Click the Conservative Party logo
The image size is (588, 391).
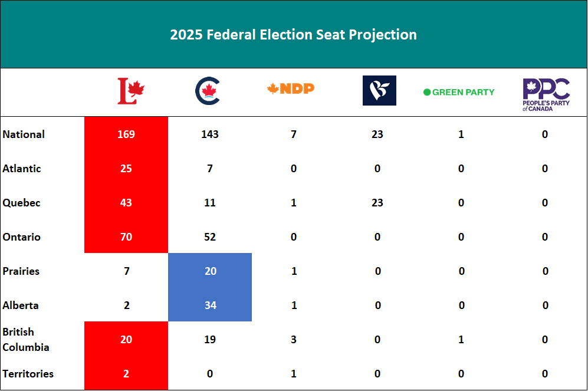208,91
